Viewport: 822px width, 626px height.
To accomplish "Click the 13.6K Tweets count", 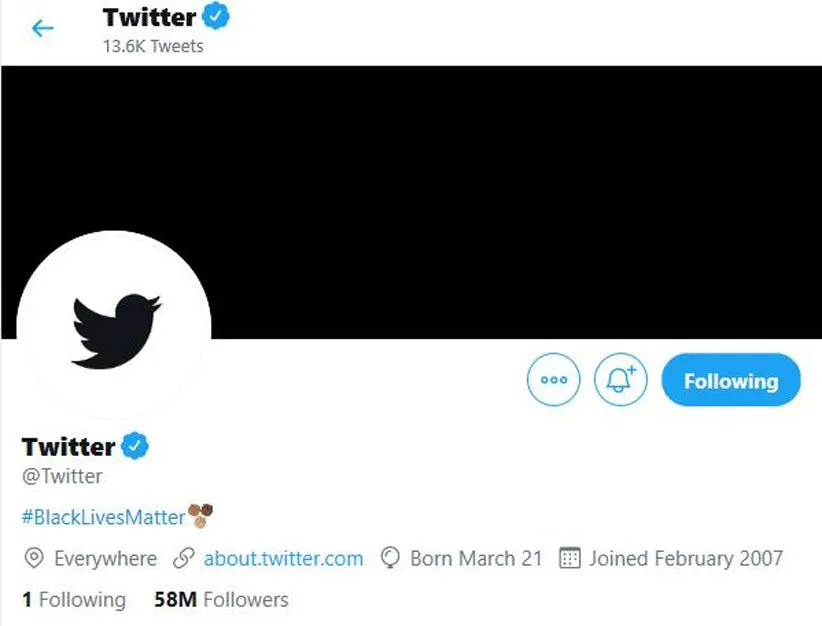I will pos(153,46).
